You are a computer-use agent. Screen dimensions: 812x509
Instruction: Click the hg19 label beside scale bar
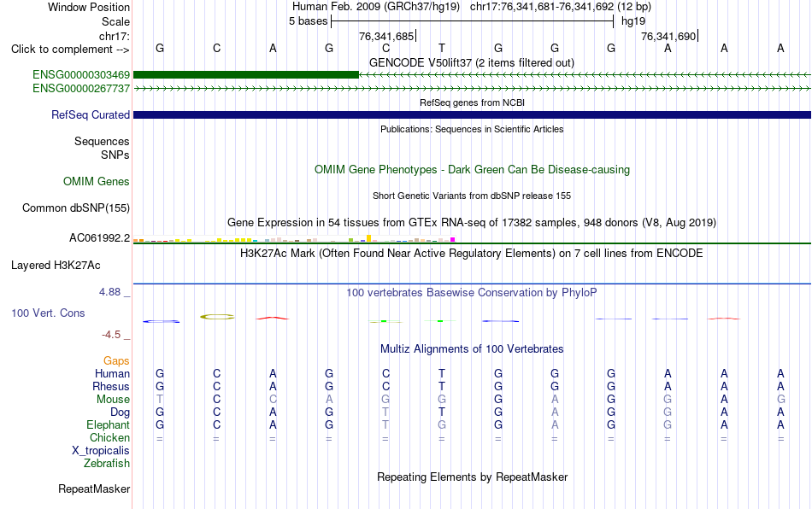tap(633, 21)
